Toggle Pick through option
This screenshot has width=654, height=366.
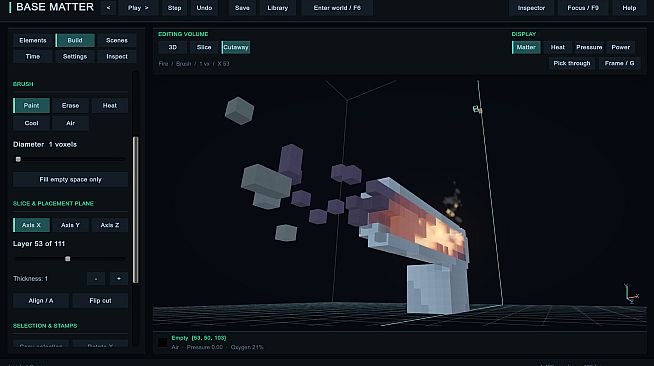coord(572,63)
